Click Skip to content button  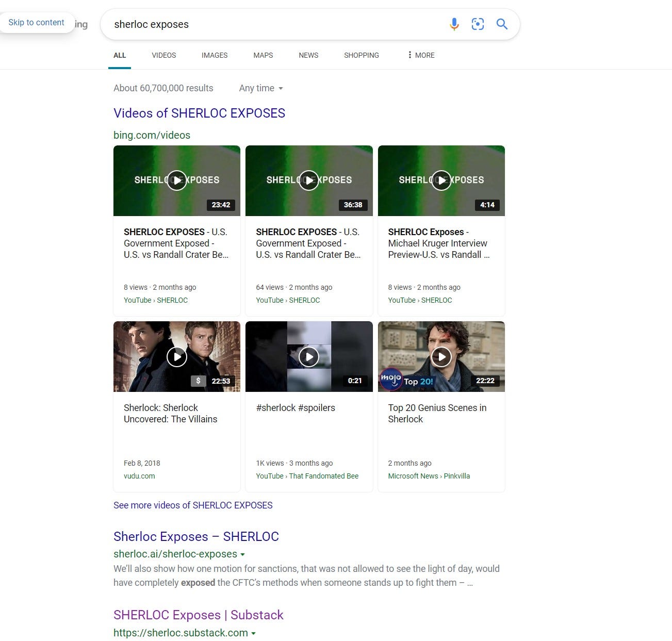pos(36,23)
